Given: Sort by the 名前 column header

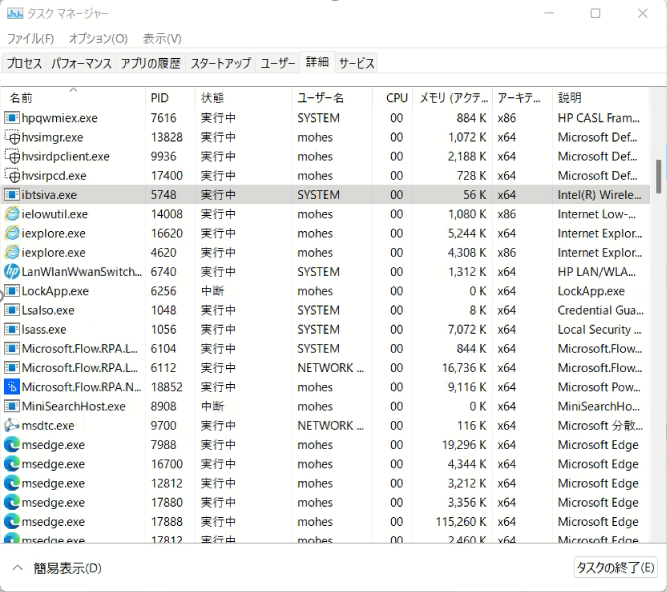Looking at the screenshot, I should point(73,98).
